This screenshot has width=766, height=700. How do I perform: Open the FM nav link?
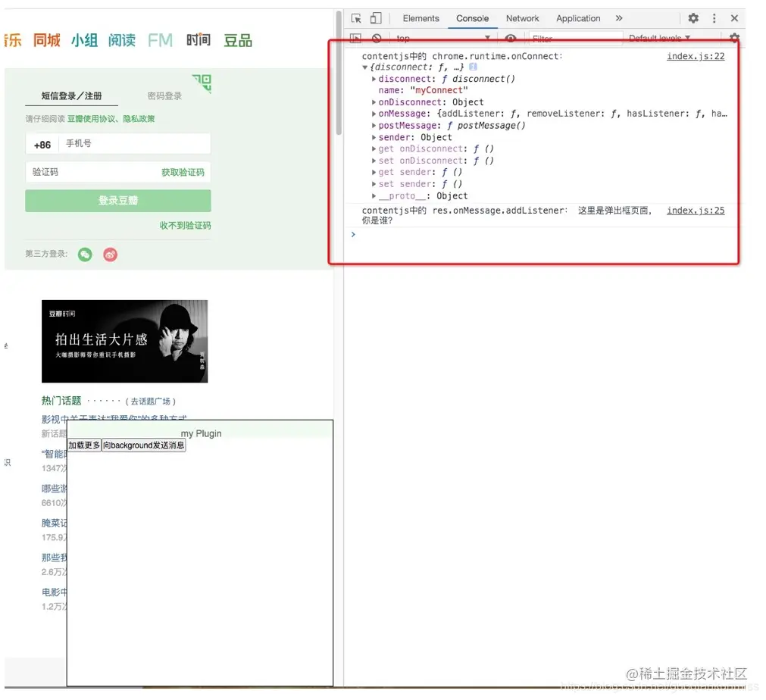(160, 40)
